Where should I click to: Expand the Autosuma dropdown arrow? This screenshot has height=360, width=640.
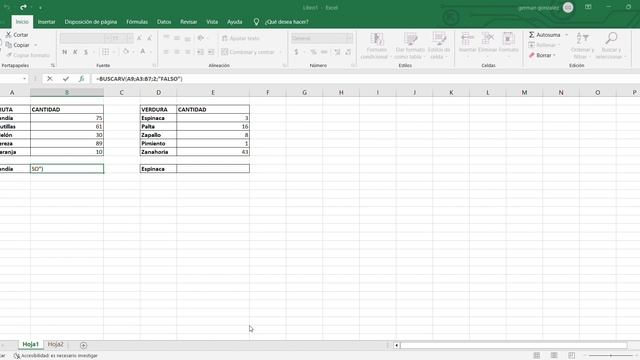(x=567, y=35)
